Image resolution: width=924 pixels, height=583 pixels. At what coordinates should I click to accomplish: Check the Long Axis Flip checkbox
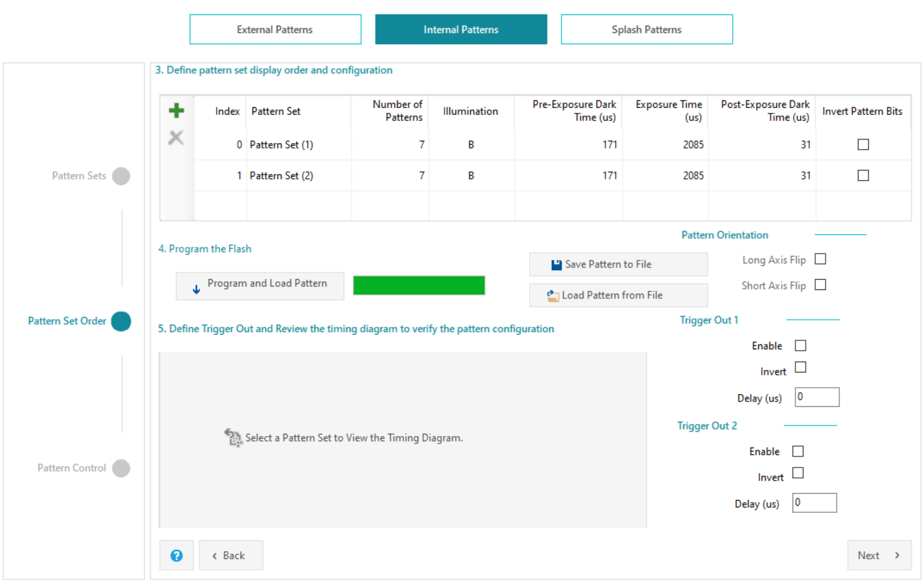(820, 259)
